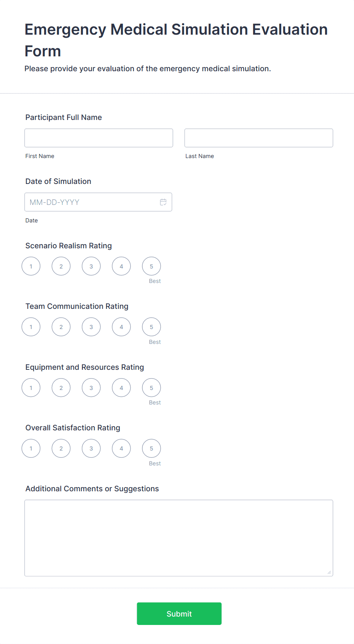Click the Additional Comments text area

[179, 538]
